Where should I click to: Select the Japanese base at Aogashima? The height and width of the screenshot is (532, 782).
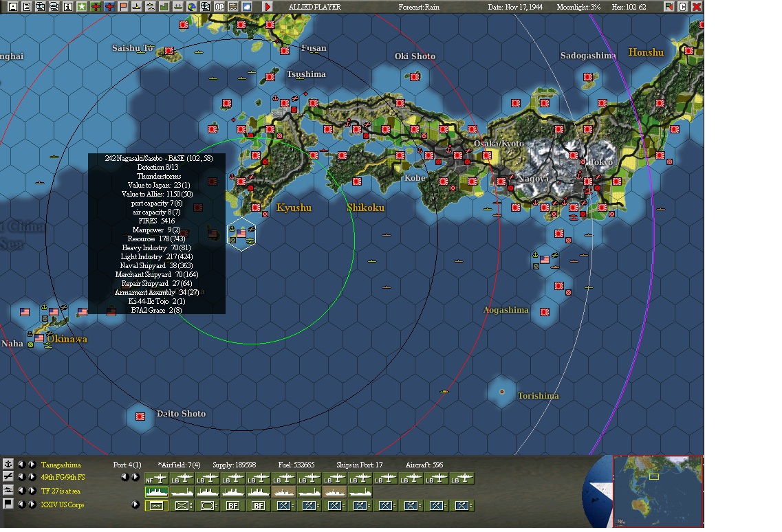pos(545,312)
